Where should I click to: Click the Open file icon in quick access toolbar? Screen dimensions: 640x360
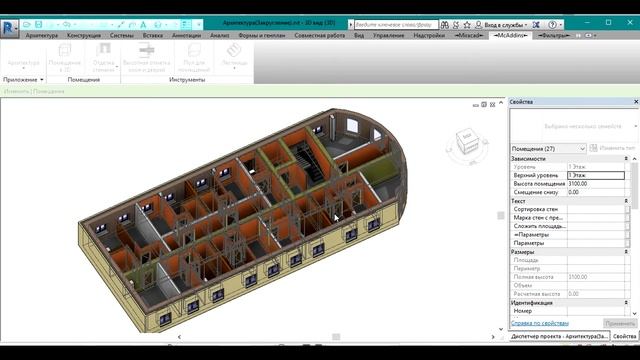click(x=27, y=24)
